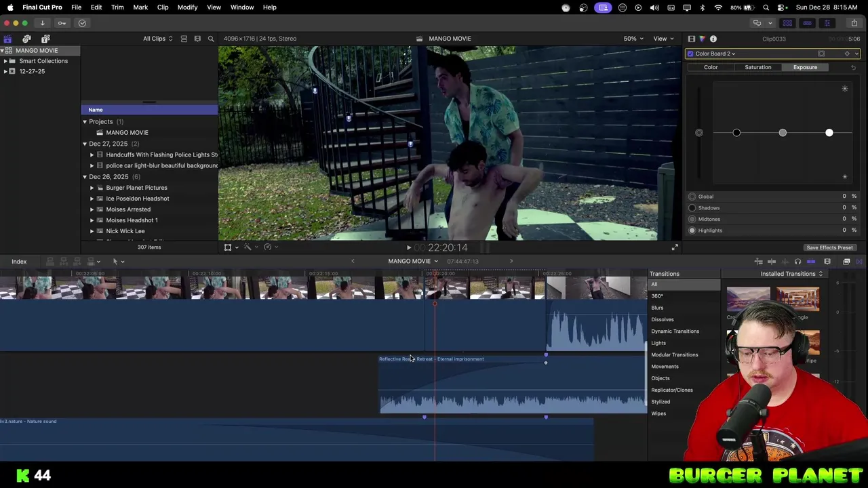Click the insert clip icon in timeline toolbar

[63, 262]
